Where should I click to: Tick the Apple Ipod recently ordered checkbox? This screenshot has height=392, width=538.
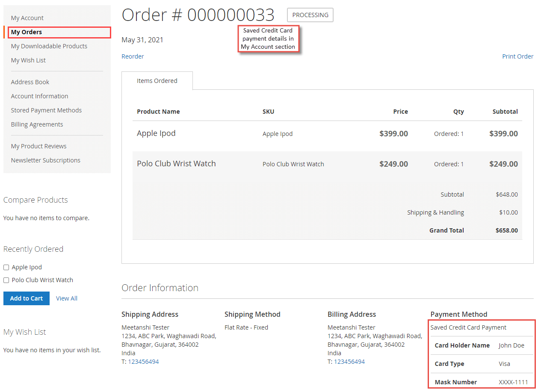point(6,268)
